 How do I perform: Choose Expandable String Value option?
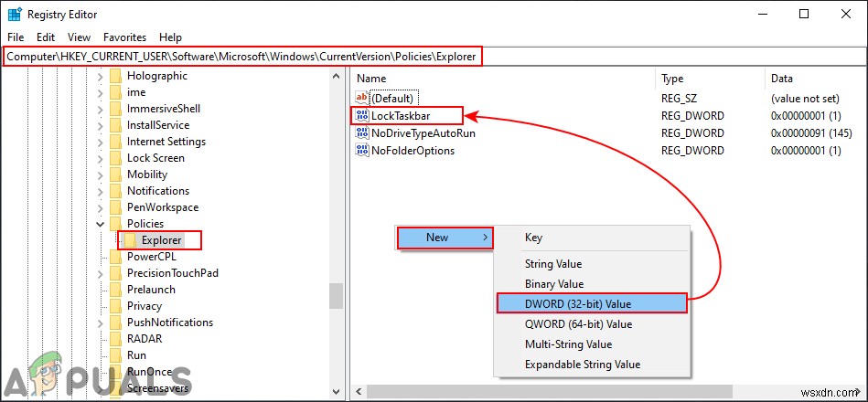click(x=591, y=365)
